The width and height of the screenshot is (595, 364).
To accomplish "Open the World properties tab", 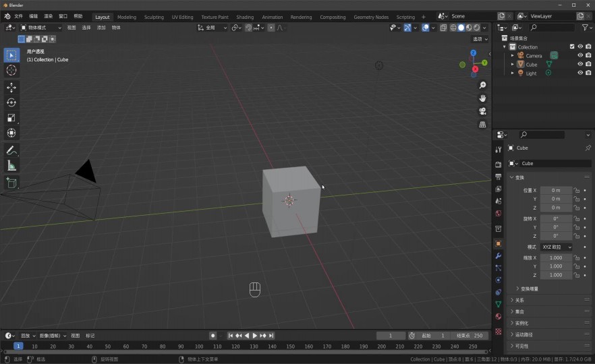I will [x=499, y=213].
